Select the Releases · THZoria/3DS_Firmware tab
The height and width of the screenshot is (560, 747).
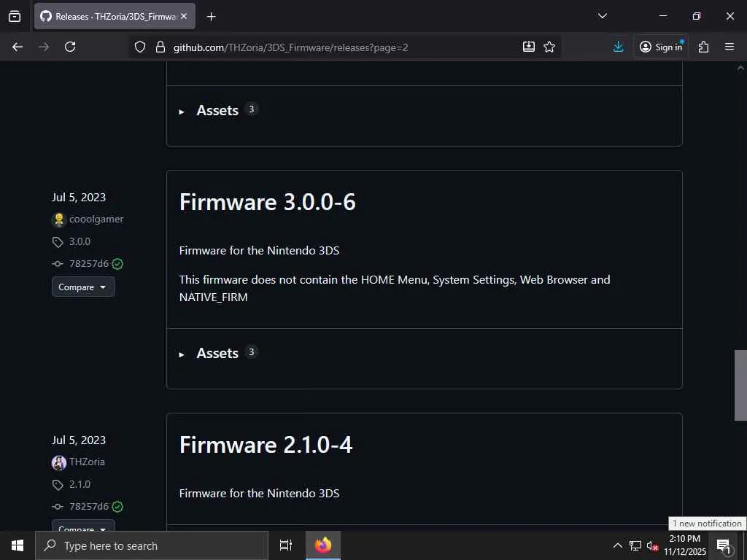(x=115, y=16)
